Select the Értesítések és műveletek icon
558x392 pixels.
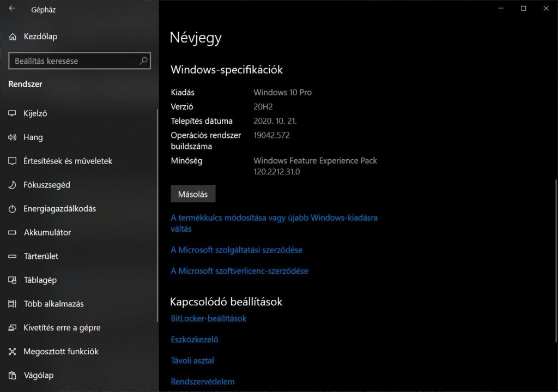[x=12, y=161]
